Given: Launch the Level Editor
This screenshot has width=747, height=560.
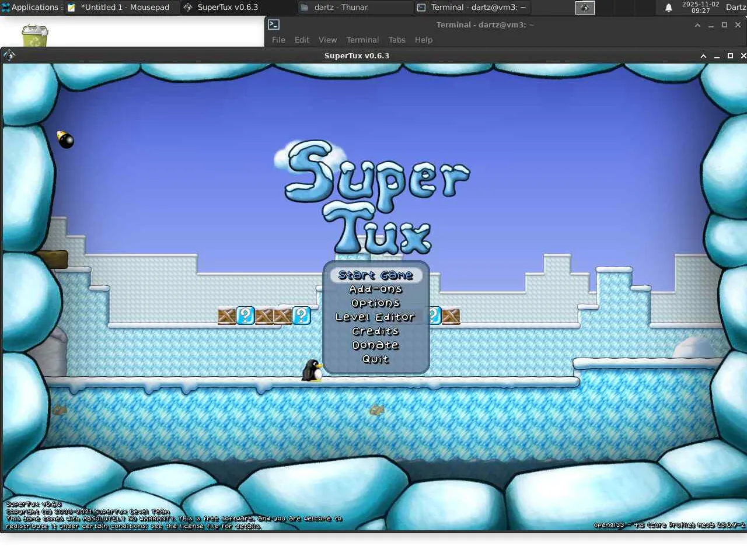Looking at the screenshot, I should pyautogui.click(x=375, y=317).
